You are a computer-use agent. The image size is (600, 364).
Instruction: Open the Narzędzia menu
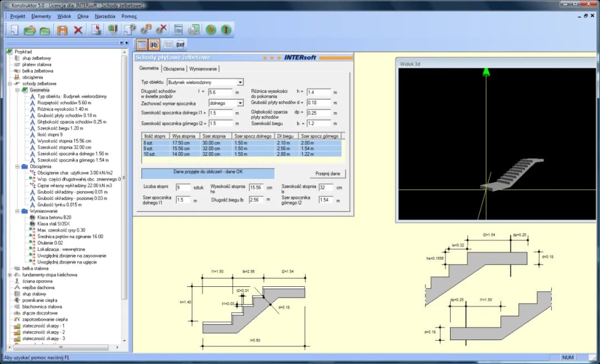[105, 16]
